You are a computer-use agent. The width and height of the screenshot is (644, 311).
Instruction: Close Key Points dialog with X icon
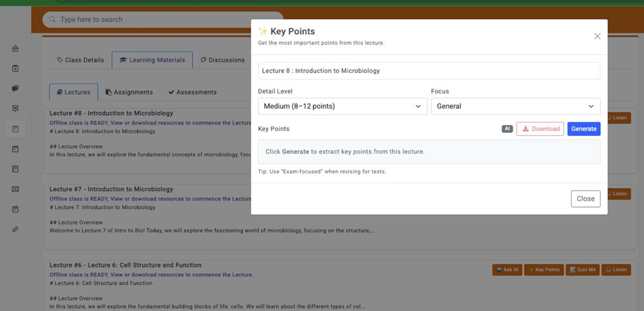point(597,36)
